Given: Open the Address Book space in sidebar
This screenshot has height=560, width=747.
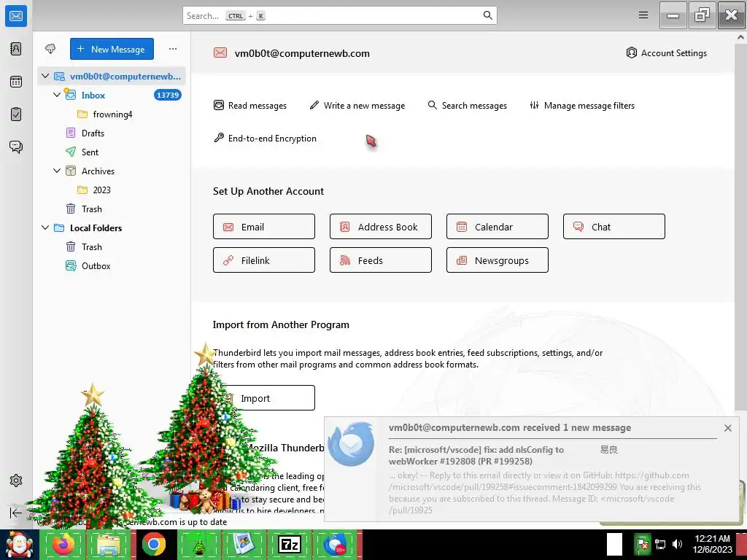Looking at the screenshot, I should point(16,49).
